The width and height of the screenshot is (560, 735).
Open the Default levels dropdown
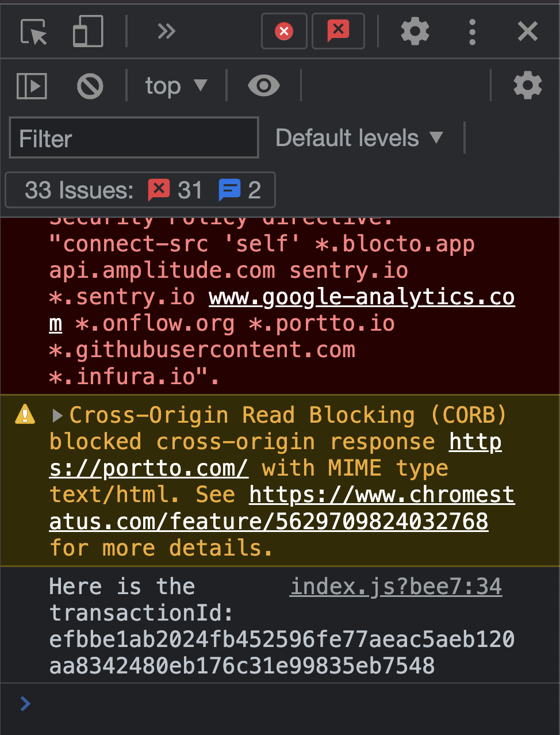(359, 138)
